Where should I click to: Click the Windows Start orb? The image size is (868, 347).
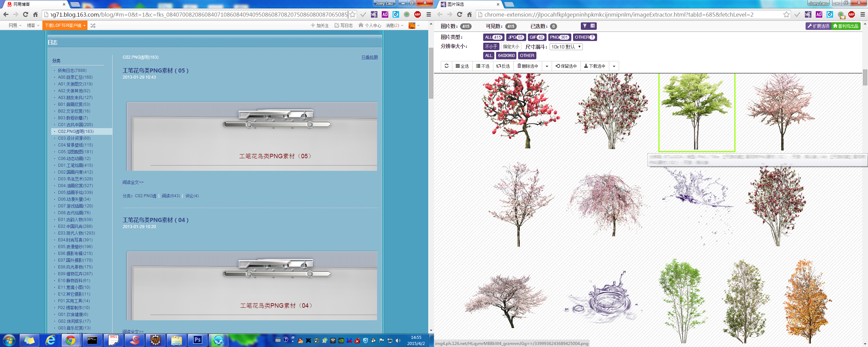(x=9, y=340)
